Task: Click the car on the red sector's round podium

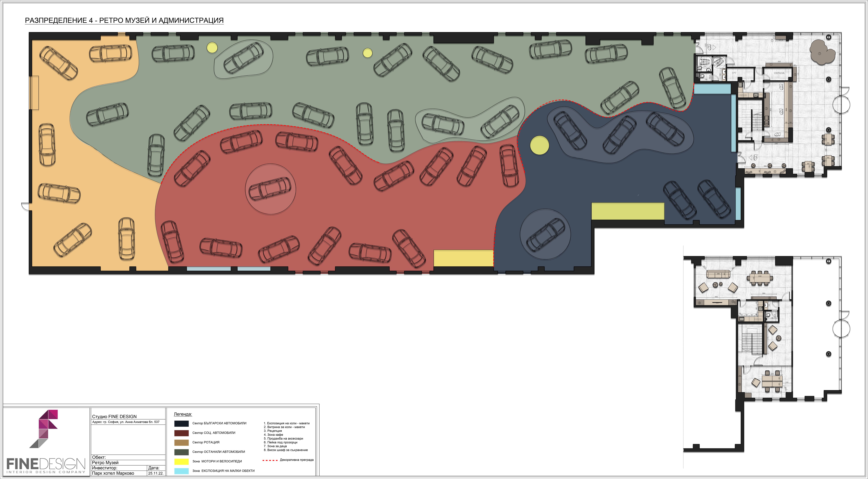Action: pos(270,189)
